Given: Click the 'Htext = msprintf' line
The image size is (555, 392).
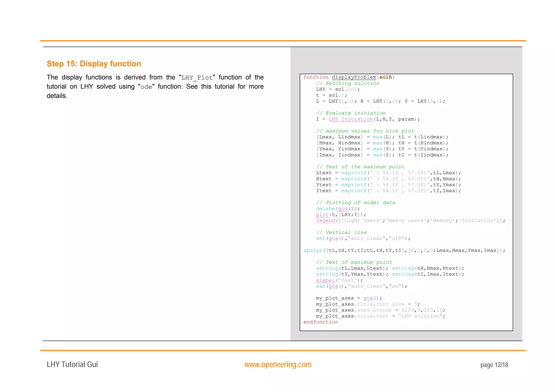Looking at the screenshot, I should pos(388,179).
